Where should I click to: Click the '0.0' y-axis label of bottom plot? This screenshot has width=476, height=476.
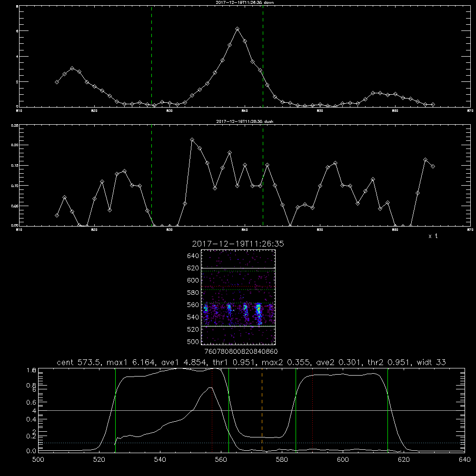[x=31, y=451]
